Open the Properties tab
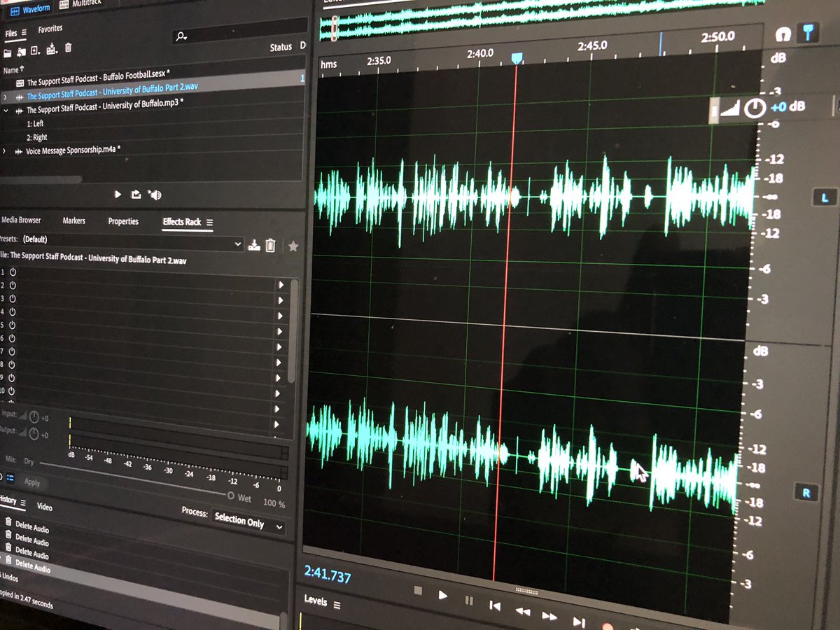The image size is (840, 630). click(123, 222)
